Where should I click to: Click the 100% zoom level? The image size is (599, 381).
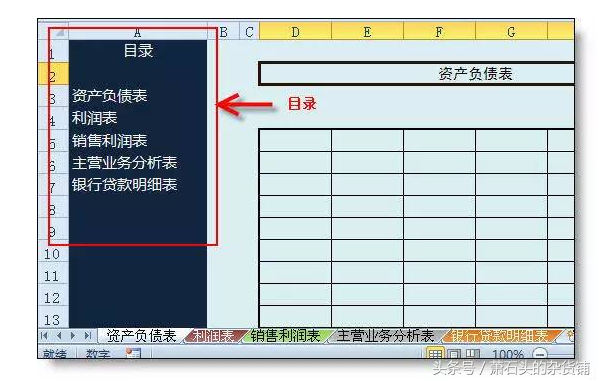[x=508, y=354]
